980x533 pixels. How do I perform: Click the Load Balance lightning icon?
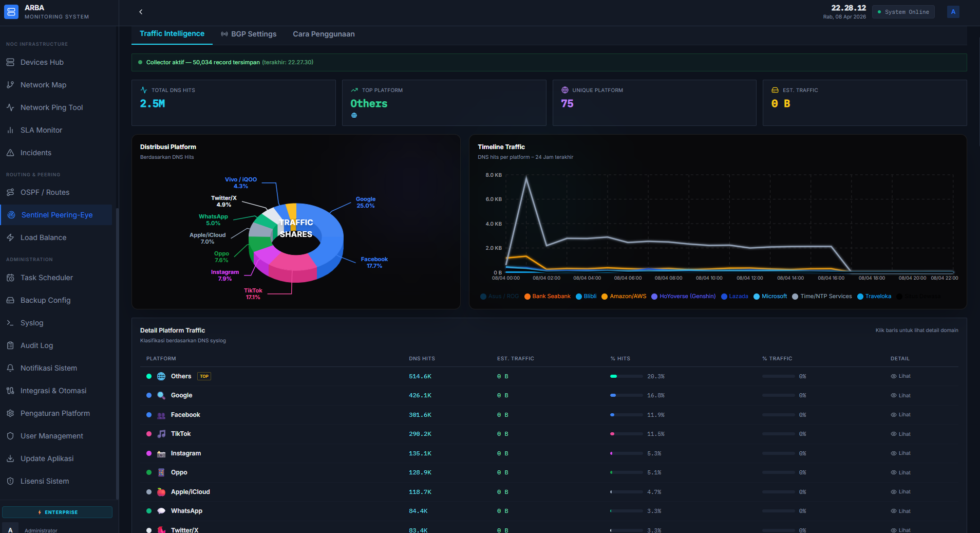click(x=10, y=237)
